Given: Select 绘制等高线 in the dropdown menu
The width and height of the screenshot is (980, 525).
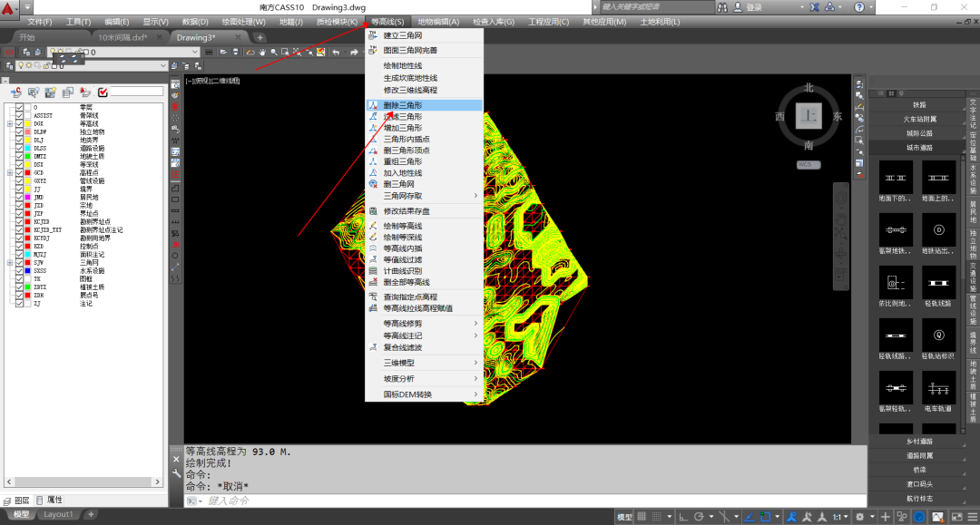Looking at the screenshot, I should click(x=424, y=226).
